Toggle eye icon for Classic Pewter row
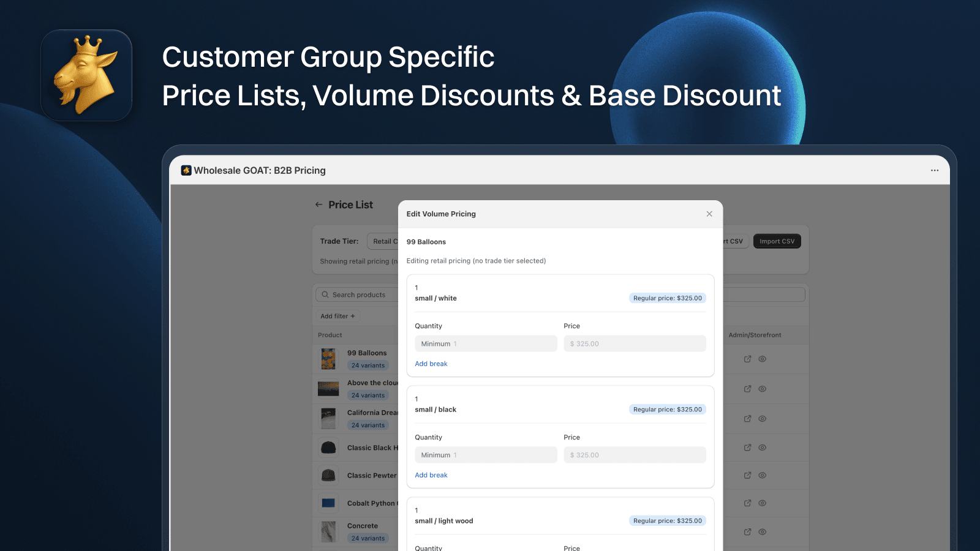This screenshot has width=980, height=551. [763, 475]
